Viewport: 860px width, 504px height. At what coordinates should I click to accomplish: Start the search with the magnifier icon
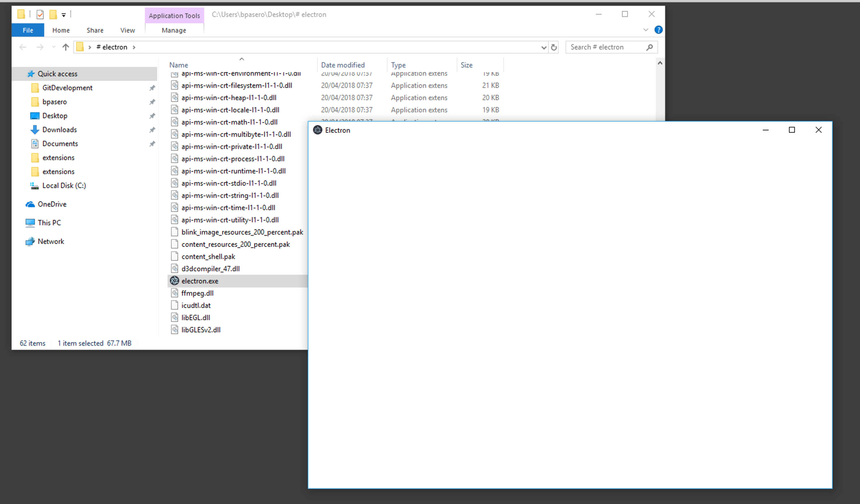[650, 47]
